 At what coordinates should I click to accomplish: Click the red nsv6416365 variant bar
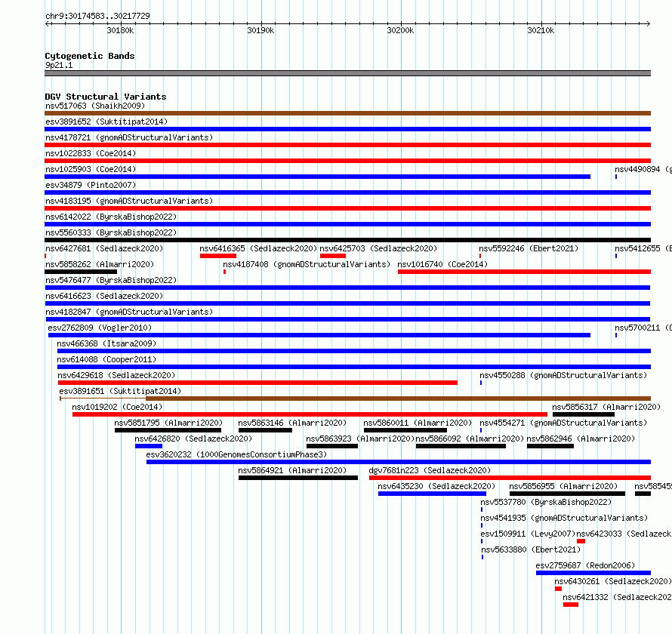tap(218, 256)
